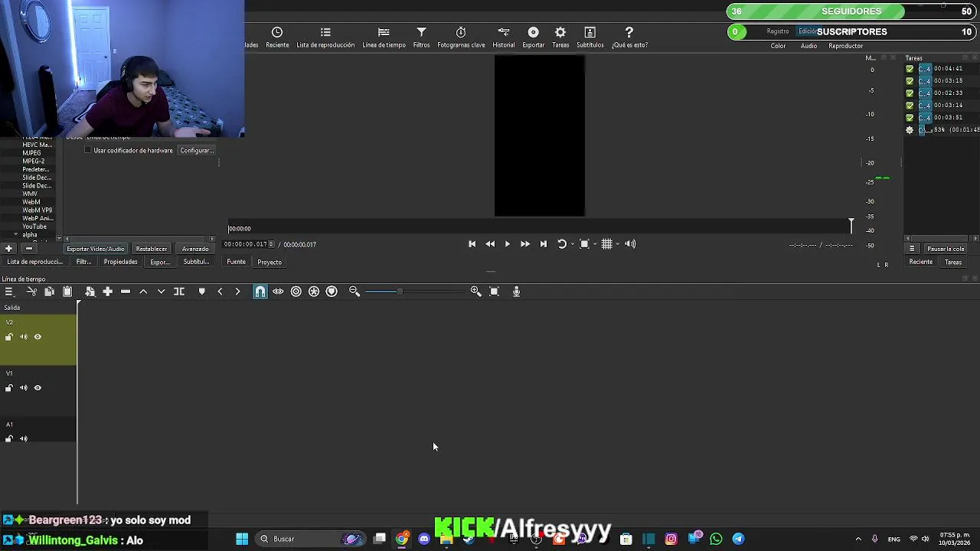Click the Lift up-arrow timeline icon

(143, 292)
